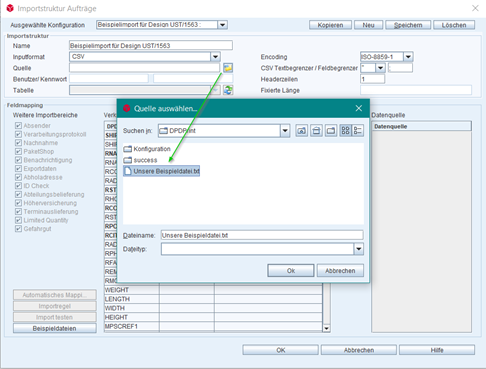Expand the Dateityp dropdown

point(359,249)
